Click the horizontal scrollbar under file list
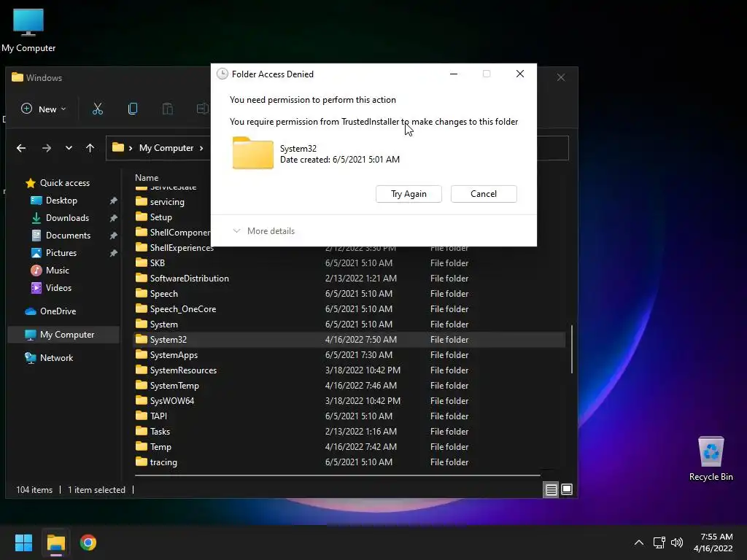 coord(337,475)
